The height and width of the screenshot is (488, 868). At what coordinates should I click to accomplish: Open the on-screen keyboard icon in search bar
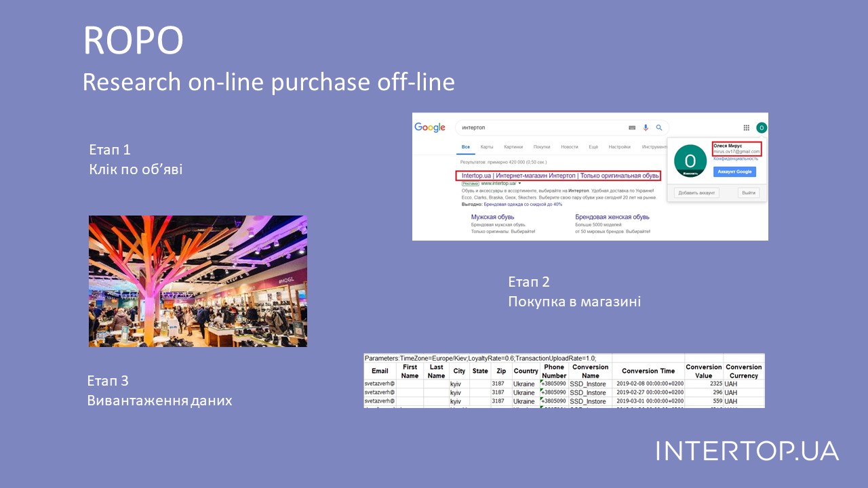point(632,127)
